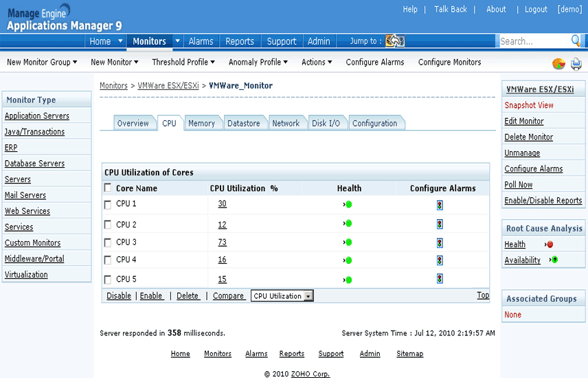Click the VMWare ESX/ESXi breadcrumb link
The width and height of the screenshot is (588, 378).
coord(168,86)
